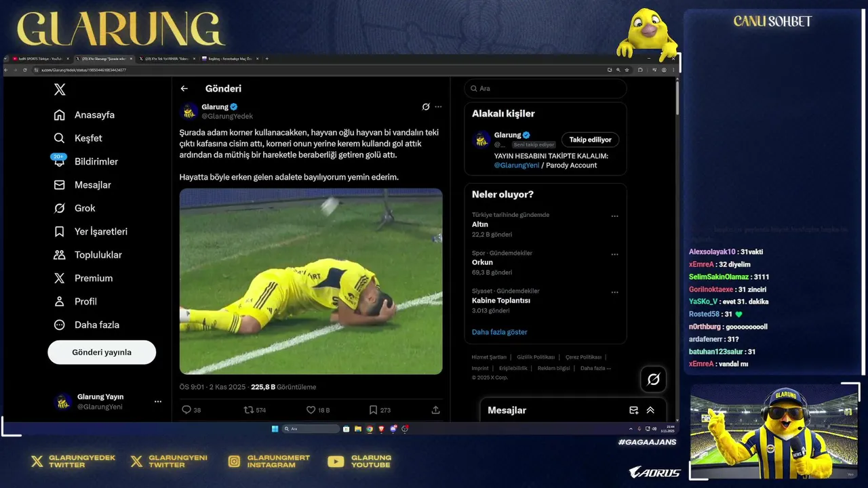Open Topluluklar communities
868x488 pixels.
point(87,255)
